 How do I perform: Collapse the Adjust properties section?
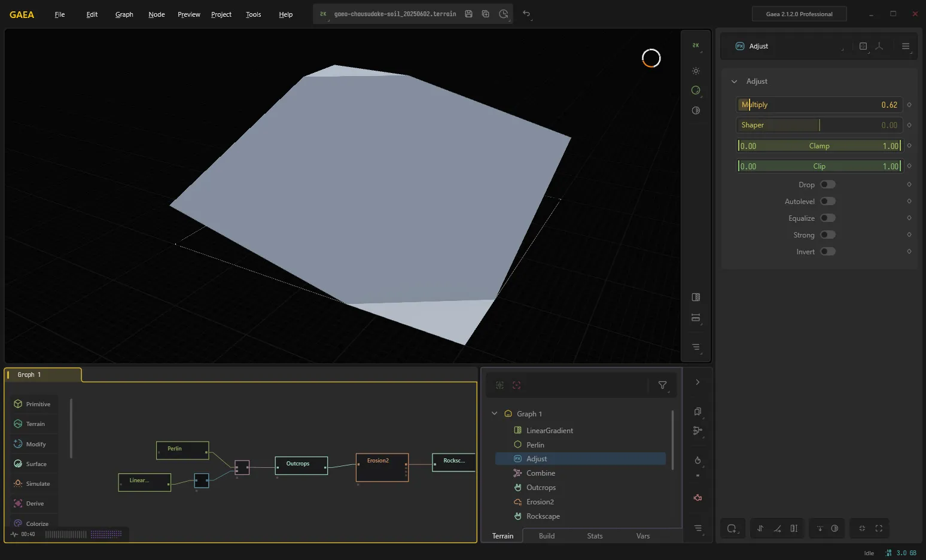coord(734,81)
